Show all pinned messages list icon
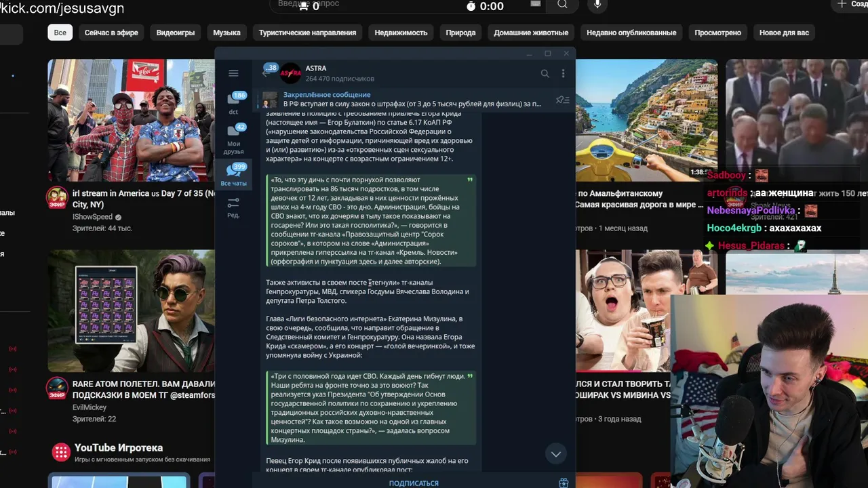 [562, 100]
